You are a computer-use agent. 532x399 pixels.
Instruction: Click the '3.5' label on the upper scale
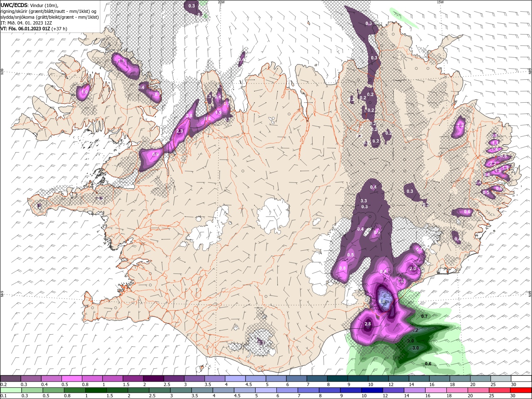(x=208, y=385)
